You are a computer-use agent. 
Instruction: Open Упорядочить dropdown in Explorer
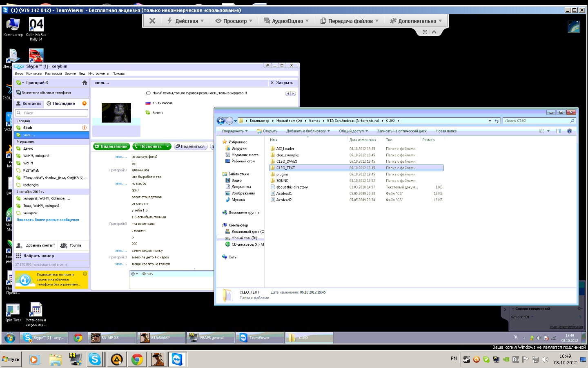pyautogui.click(x=235, y=131)
